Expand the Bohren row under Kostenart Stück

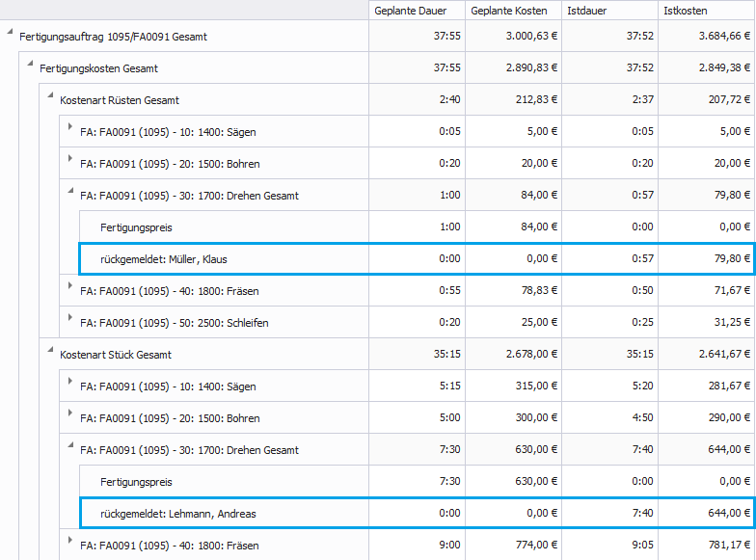tap(70, 415)
